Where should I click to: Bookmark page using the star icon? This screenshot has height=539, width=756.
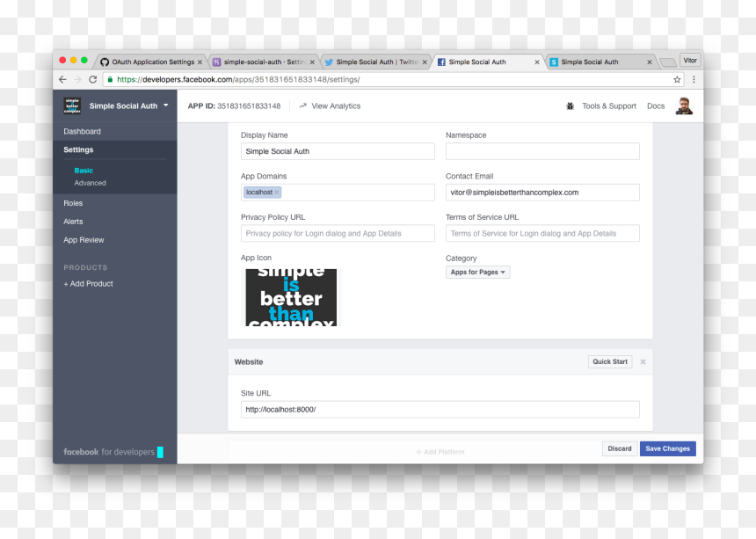point(677,79)
